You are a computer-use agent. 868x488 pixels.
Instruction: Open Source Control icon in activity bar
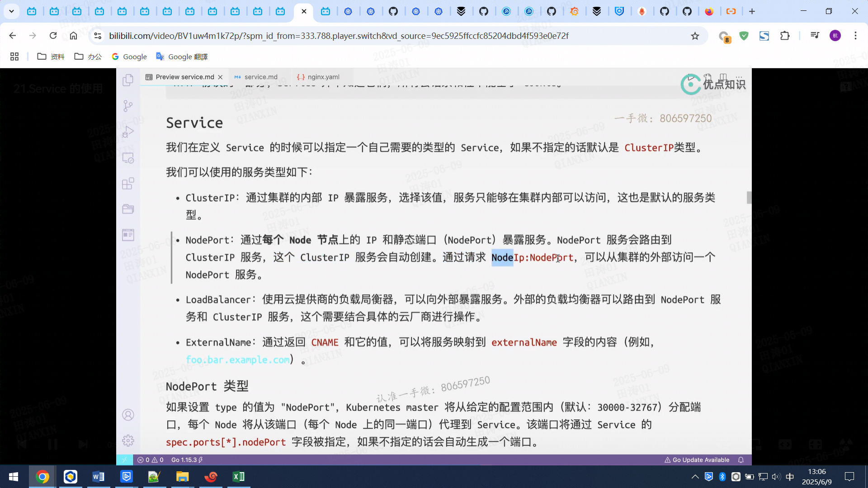[x=128, y=106]
